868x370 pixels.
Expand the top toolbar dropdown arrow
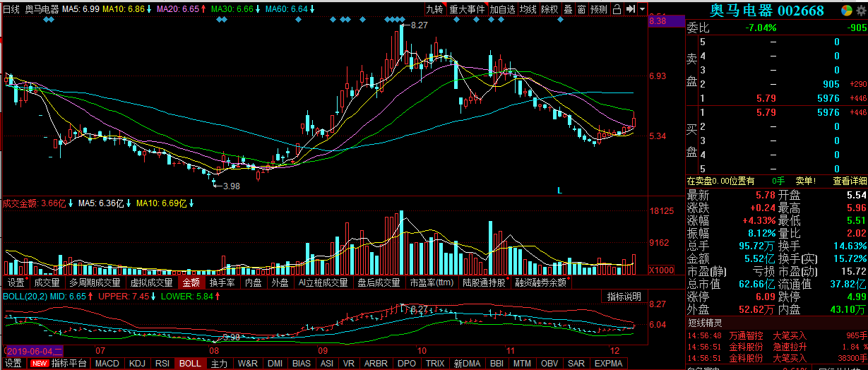click(x=642, y=10)
